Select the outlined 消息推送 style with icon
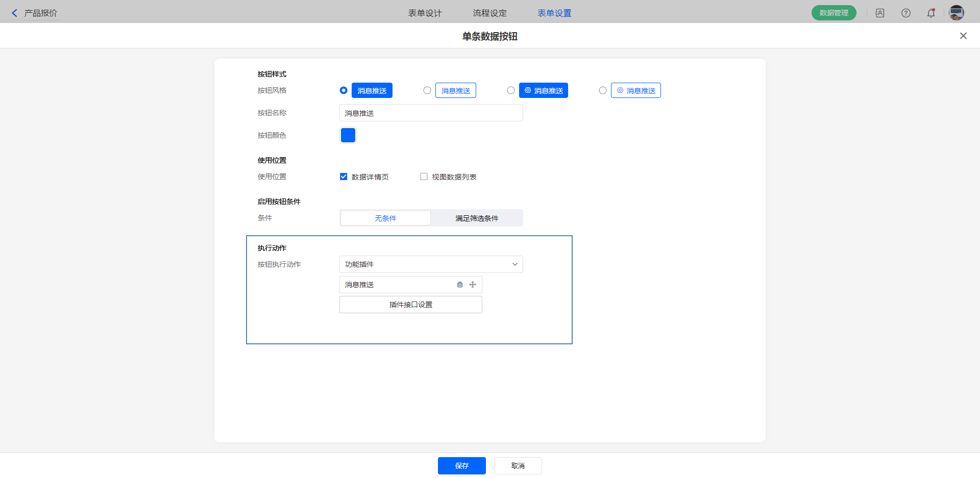980x478 pixels. pyautogui.click(x=603, y=90)
